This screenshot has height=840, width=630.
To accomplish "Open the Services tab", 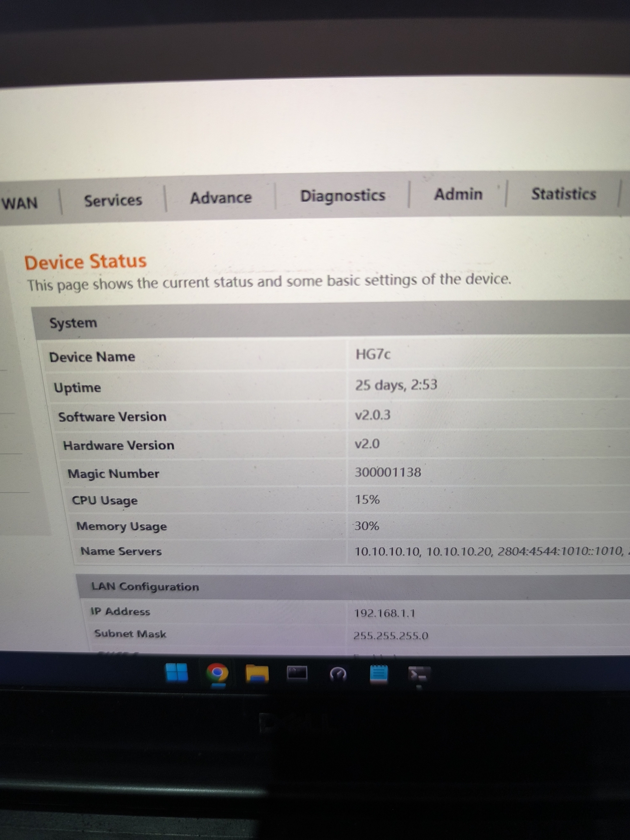I will point(113,201).
